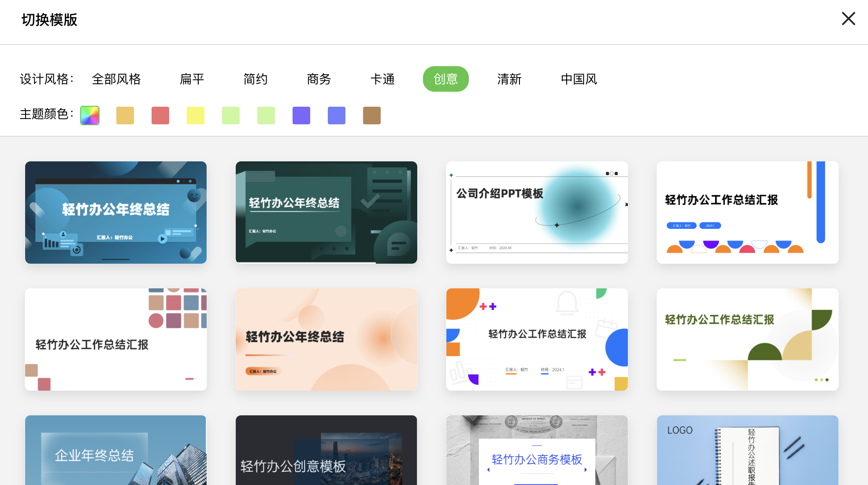The width and height of the screenshot is (868, 485).
Task: Open the blue 轻竹办公年终总结 template
Action: 115,212
